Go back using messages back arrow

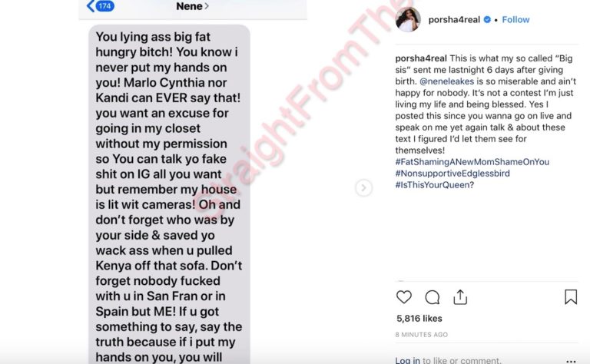91,6
